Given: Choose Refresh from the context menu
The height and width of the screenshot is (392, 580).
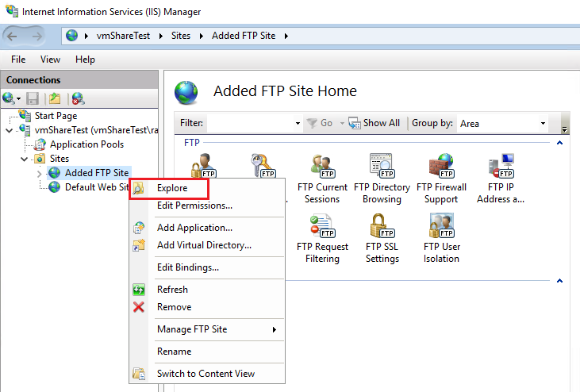Looking at the screenshot, I should (207, 290).
